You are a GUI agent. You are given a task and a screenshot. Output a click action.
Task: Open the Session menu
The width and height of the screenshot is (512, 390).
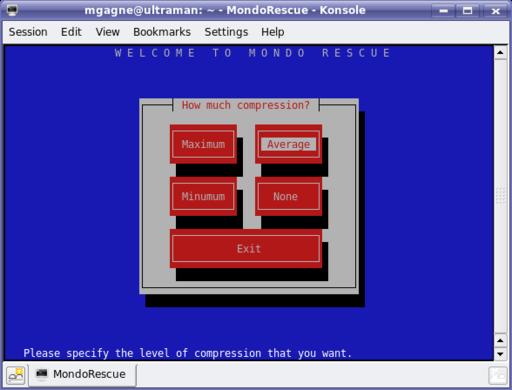[28, 32]
